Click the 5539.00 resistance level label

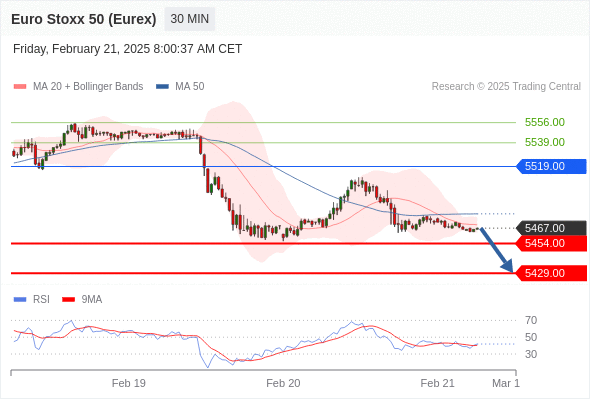545,142
